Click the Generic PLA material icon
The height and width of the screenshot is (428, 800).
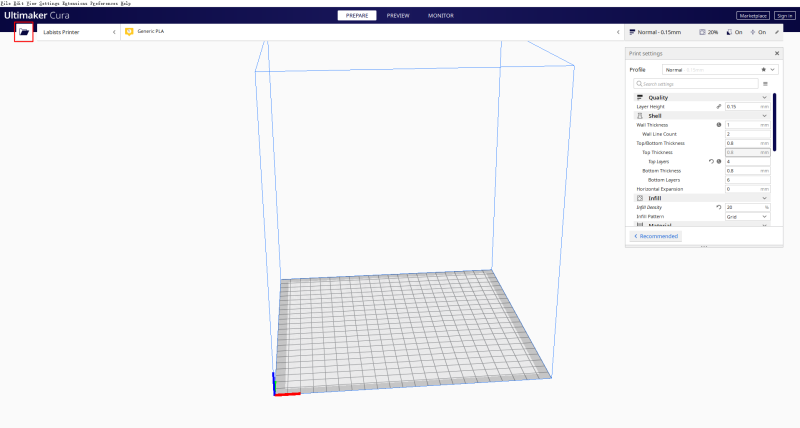129,32
